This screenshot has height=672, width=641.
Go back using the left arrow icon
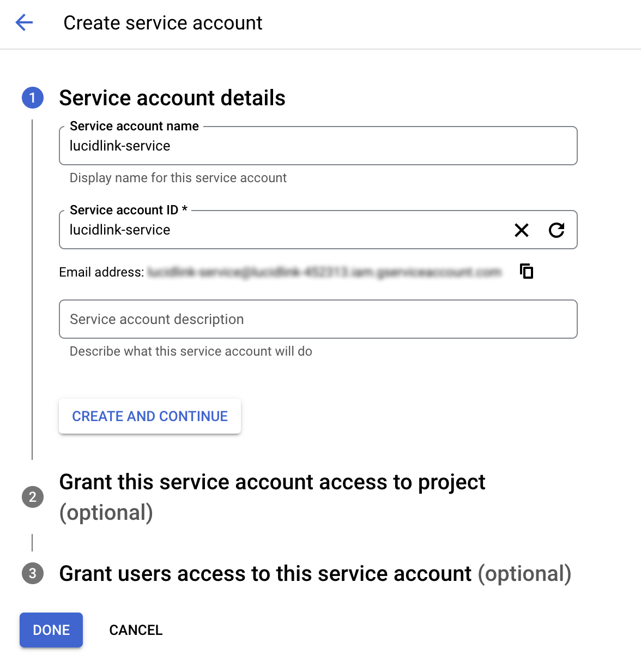coord(24,23)
